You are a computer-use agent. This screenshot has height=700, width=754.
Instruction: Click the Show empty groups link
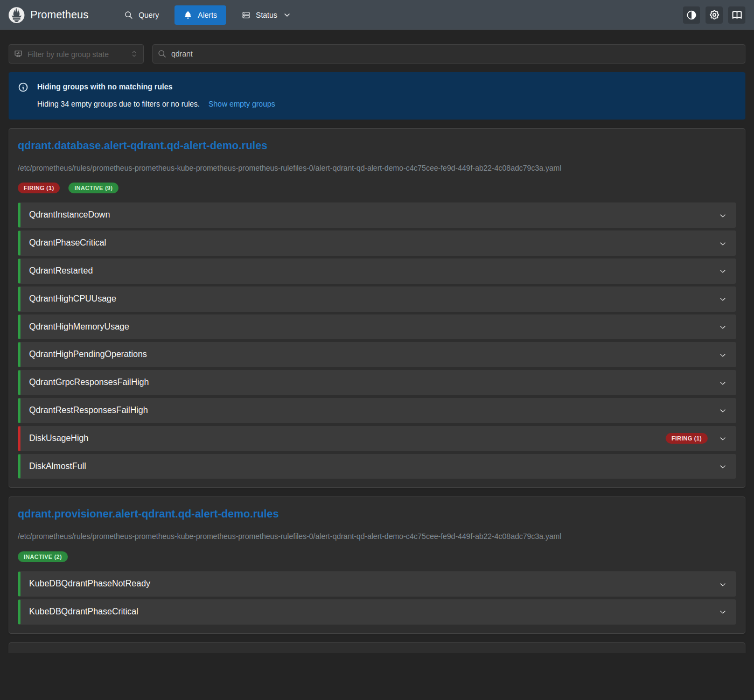[x=242, y=104]
